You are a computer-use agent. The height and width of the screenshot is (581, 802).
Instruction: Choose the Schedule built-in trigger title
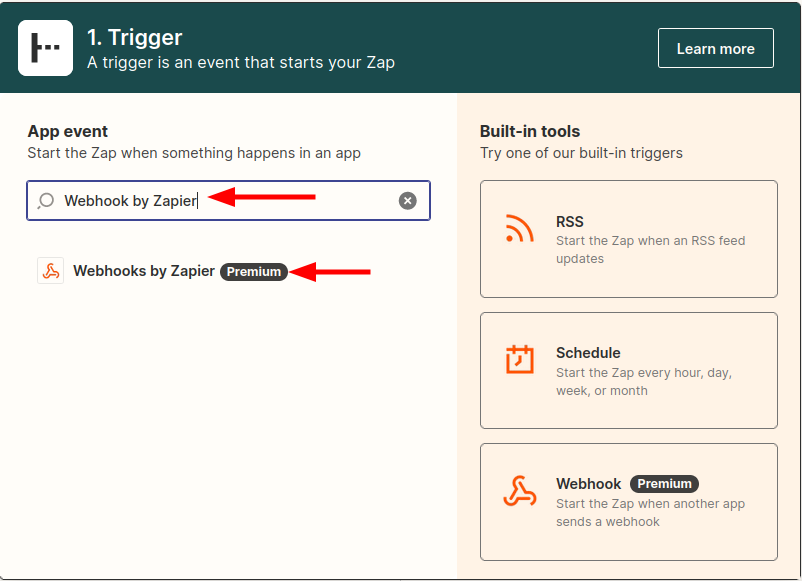588,353
